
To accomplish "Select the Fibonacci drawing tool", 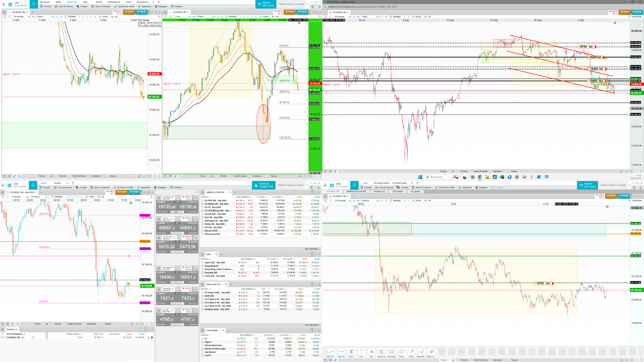I will 381,351.
